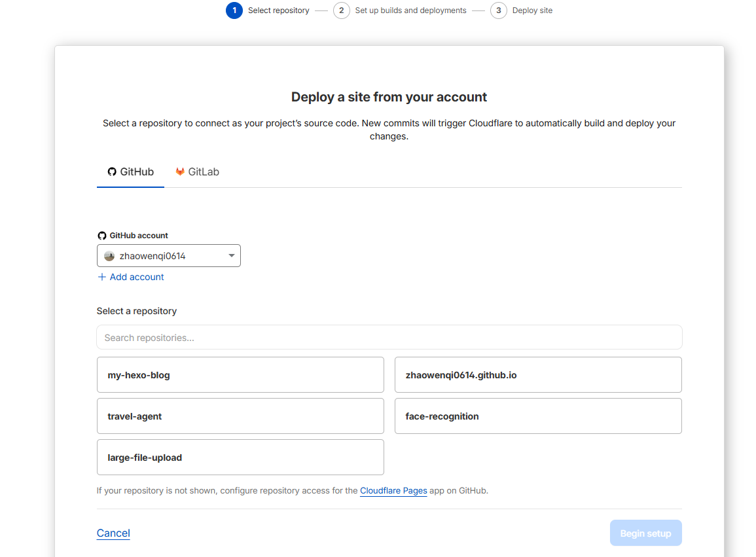
Task: Switch to the GitLab tab
Action: [x=197, y=172]
